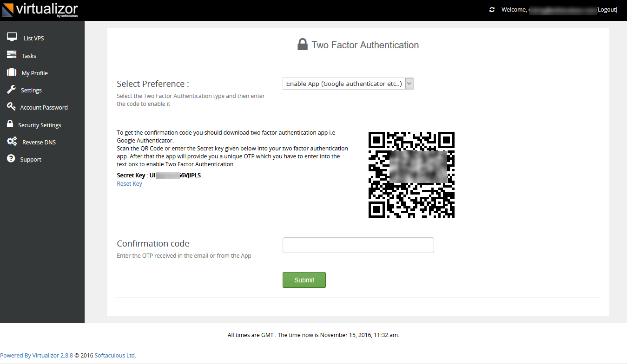Click the dropdown arrow next to Google authenticator
Viewport: 627px width, 364px height.
[x=409, y=84]
